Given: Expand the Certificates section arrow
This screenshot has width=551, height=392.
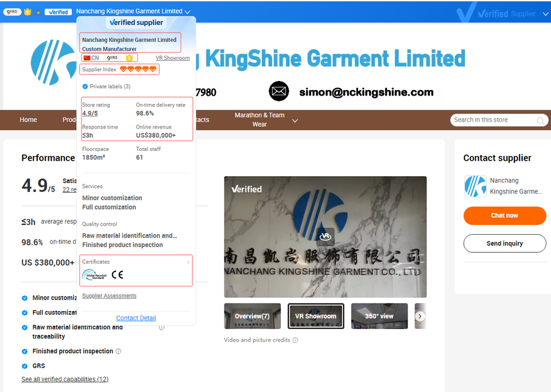Looking at the screenshot, I should point(188,262).
